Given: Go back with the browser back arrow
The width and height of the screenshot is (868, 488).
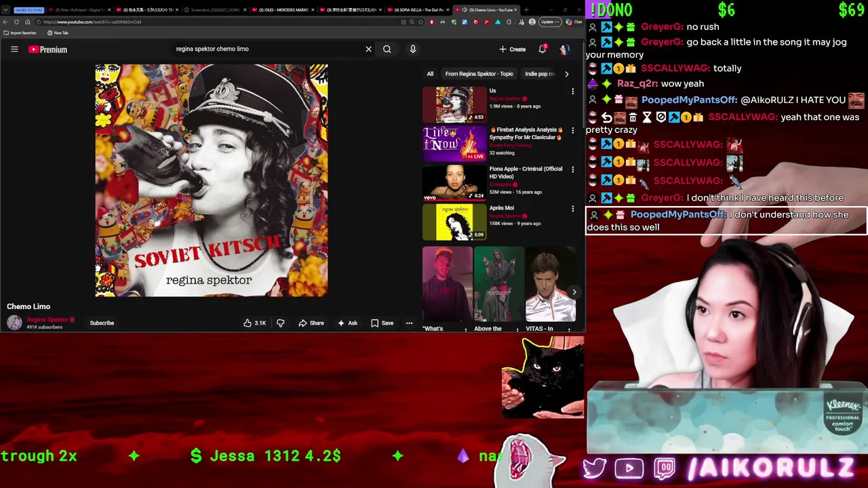Looking at the screenshot, I should coord(6,22).
